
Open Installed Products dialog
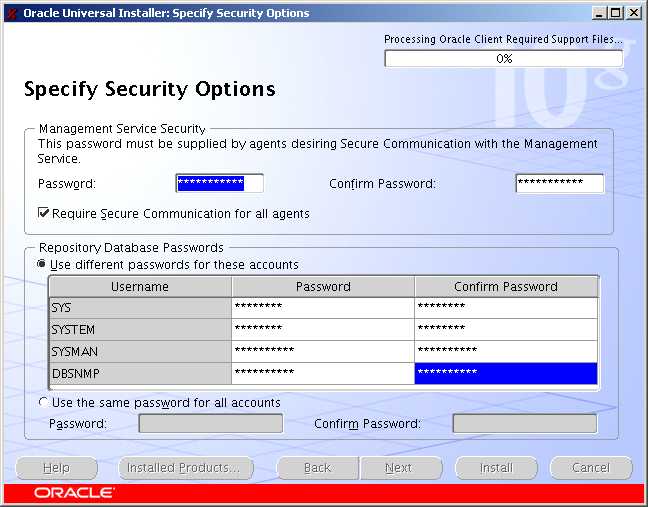185,468
